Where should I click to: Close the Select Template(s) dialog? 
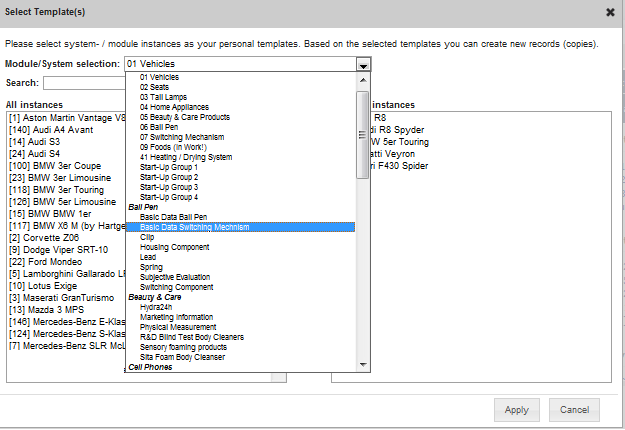coord(610,12)
